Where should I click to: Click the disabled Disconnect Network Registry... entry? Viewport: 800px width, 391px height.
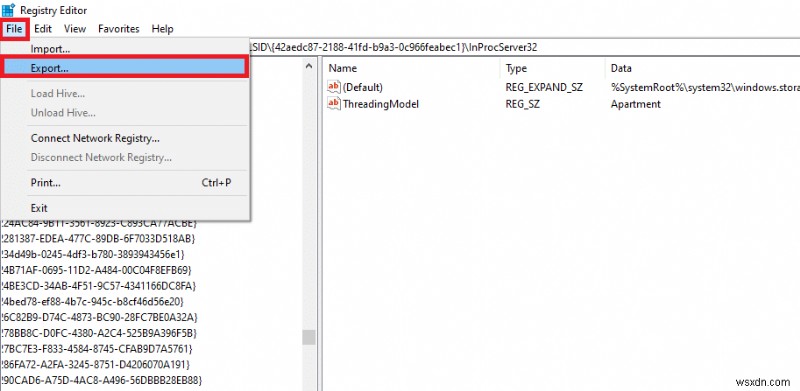coord(125,157)
